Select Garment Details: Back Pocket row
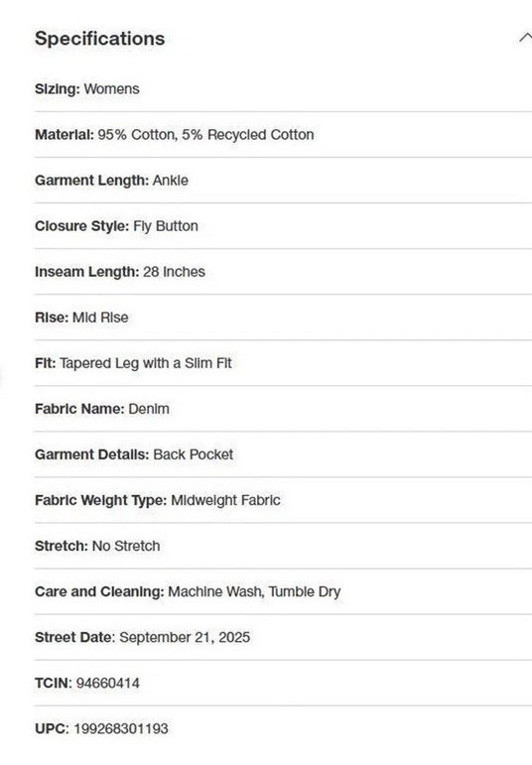Screen dimensions: 532x765 283,454
